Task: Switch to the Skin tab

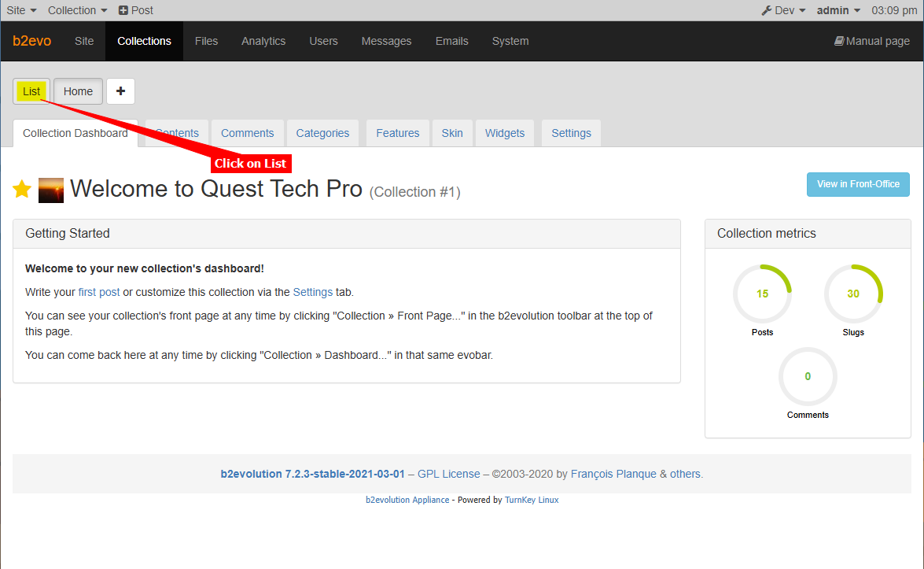Action: (x=452, y=133)
